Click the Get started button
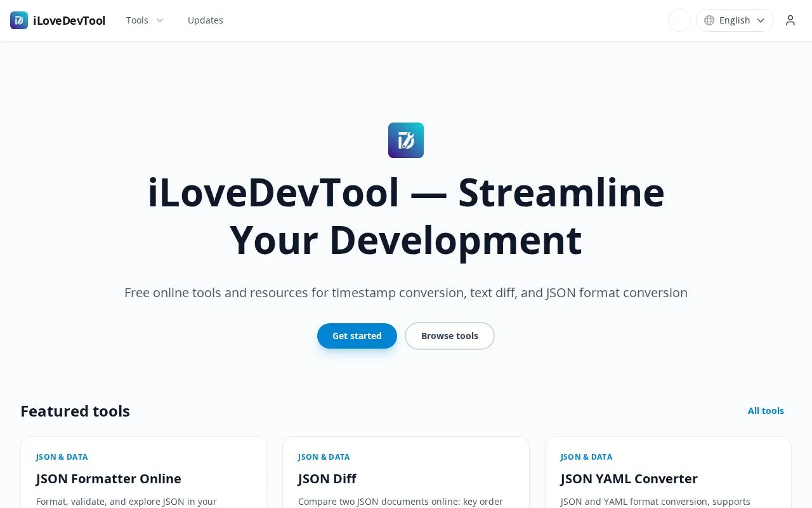Screen dimensions: 812x508 pos(357,336)
